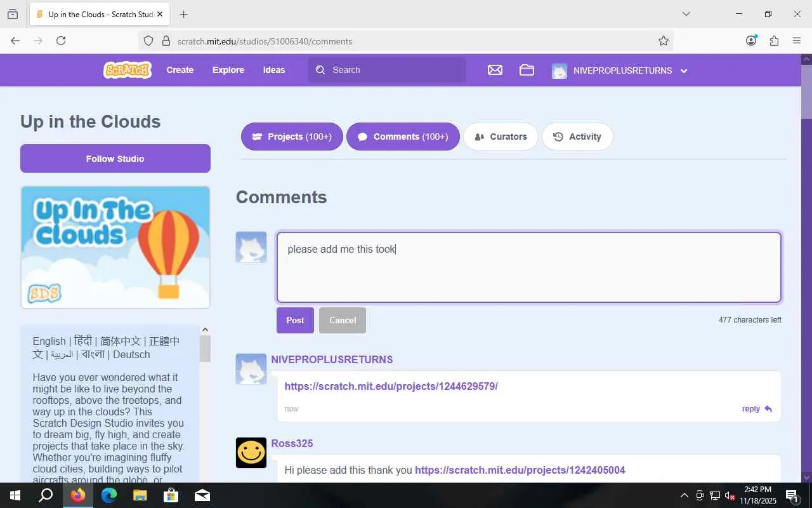Click the account avatar in navigation bar

559,70
